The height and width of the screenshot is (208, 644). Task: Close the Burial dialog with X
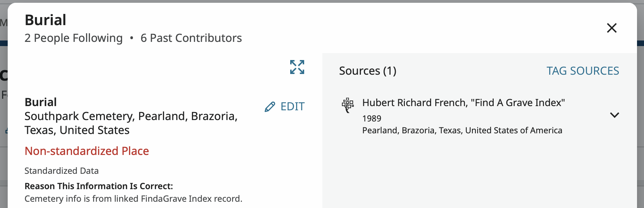pyautogui.click(x=611, y=28)
